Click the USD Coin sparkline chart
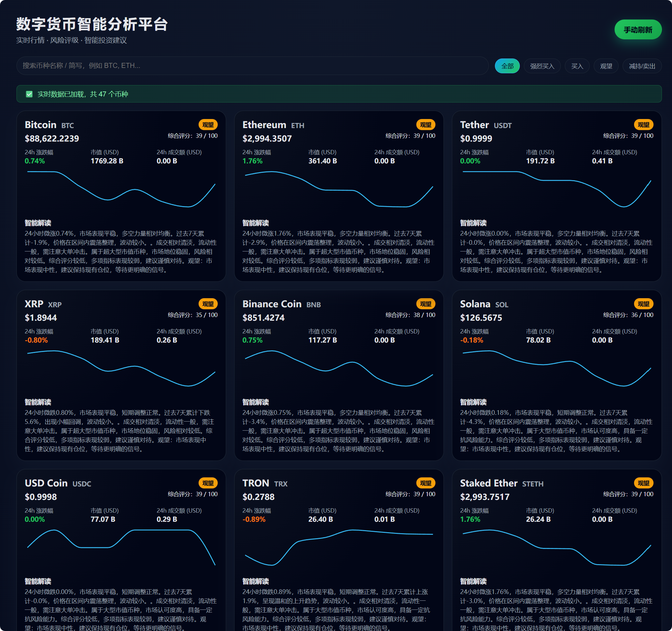The height and width of the screenshot is (631, 672). 121,547
